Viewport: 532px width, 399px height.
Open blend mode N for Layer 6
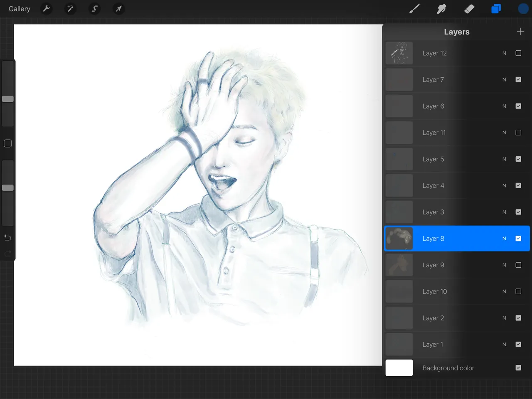504,106
